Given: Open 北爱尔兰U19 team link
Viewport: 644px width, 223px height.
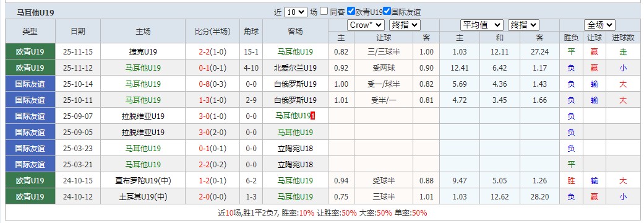Looking at the screenshot, I should 295,68.
